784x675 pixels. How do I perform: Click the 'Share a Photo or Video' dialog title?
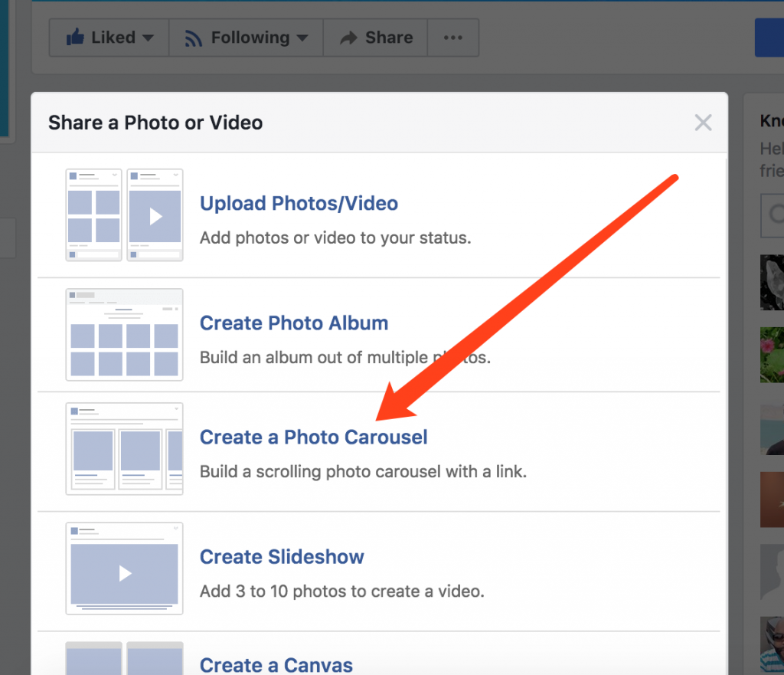click(x=155, y=123)
